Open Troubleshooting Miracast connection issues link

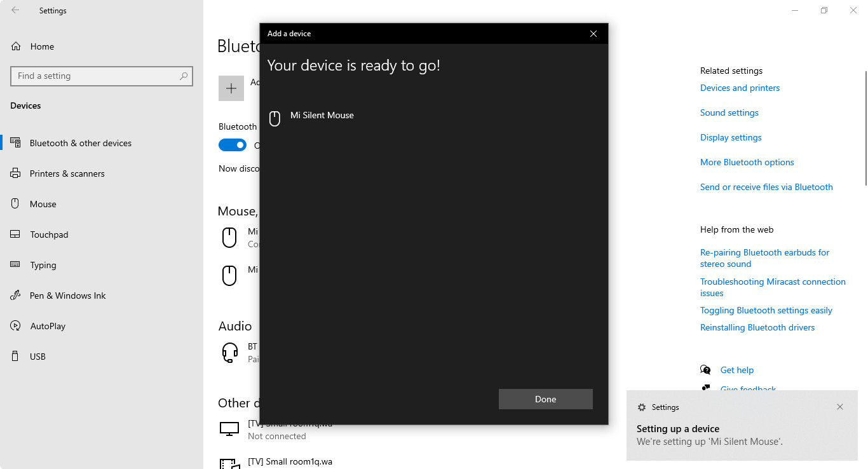click(x=773, y=287)
